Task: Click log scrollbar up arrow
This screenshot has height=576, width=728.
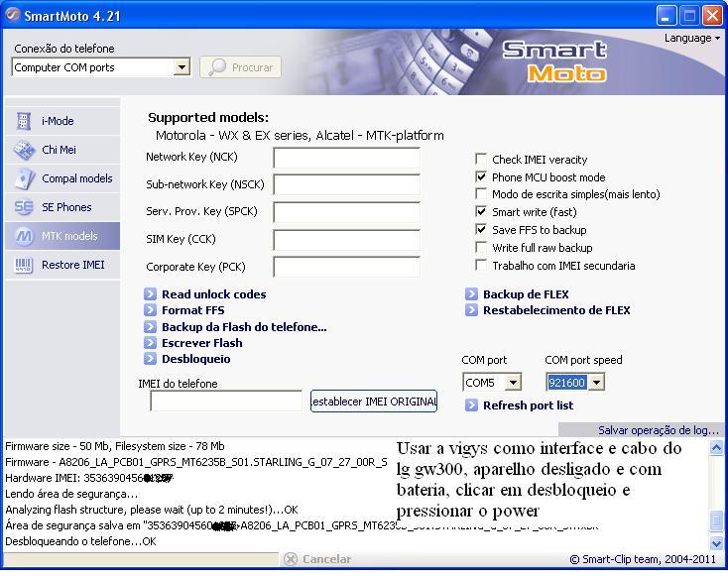Action: 716,447
